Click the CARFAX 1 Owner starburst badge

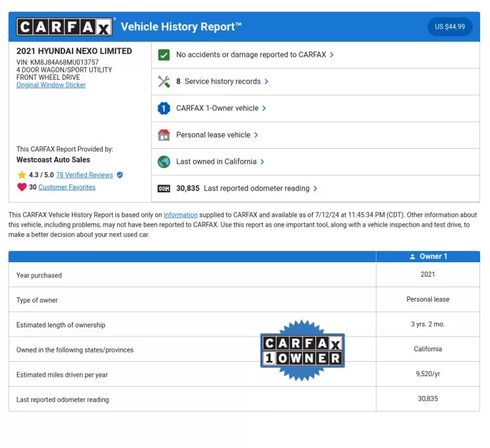pyautogui.click(x=303, y=350)
